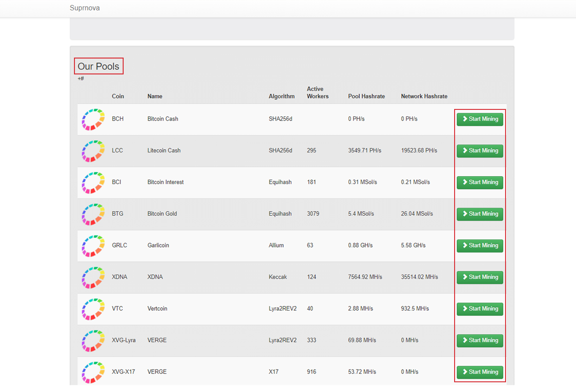This screenshot has width=576, height=392.
Task: Select the Bitcoin Cash name cell
Action: tap(163, 119)
